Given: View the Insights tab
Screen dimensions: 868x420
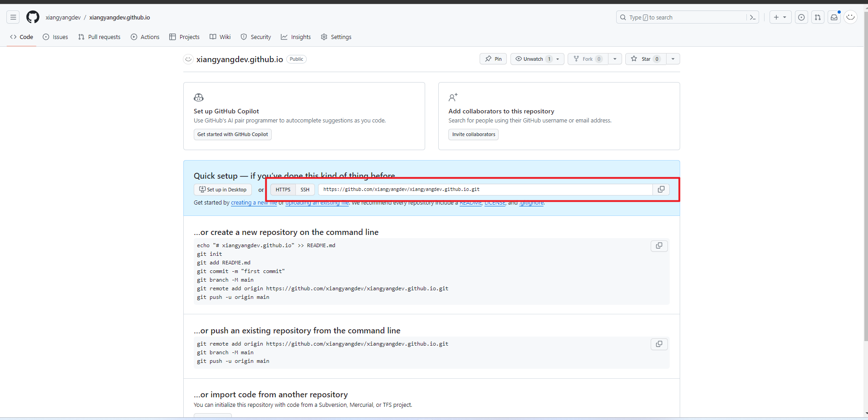Looking at the screenshot, I should tap(296, 37).
